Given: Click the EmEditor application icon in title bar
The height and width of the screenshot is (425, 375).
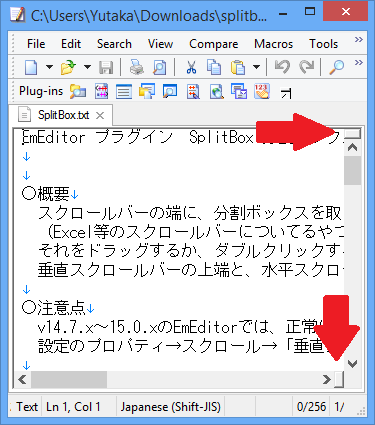Looking at the screenshot, I should [18, 15].
